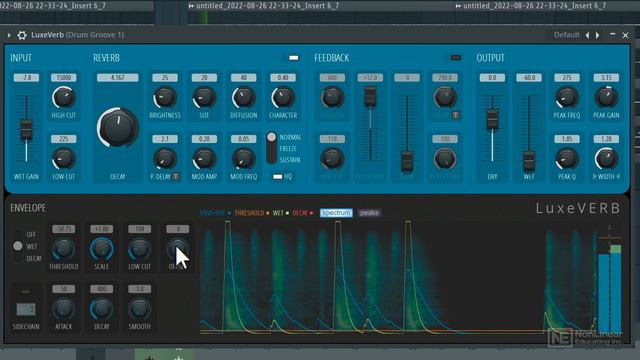Expand the plugin menu arrow beside the gear
This screenshot has width=640, height=360.
click(x=9, y=35)
